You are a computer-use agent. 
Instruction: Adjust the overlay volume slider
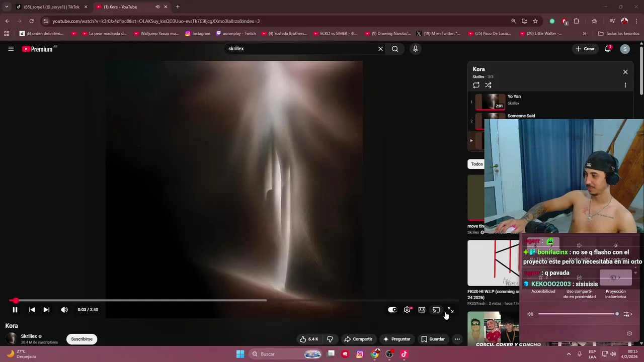[x=578, y=314]
